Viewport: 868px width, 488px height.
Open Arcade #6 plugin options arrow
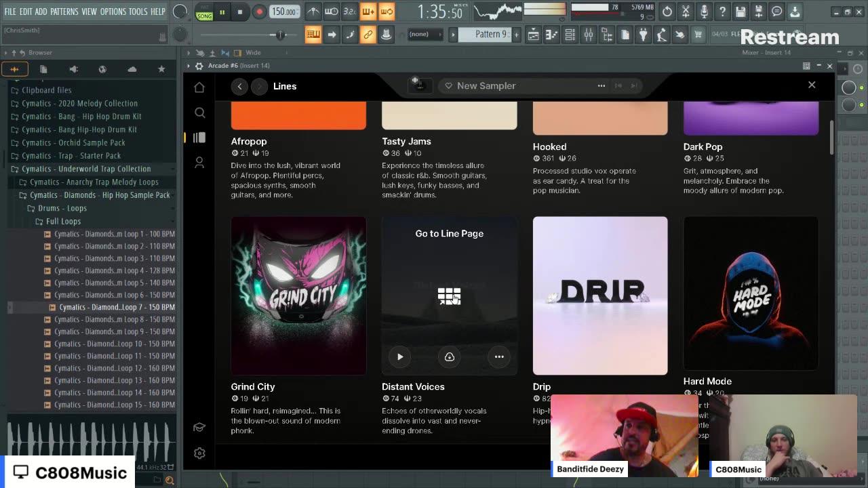click(x=189, y=66)
